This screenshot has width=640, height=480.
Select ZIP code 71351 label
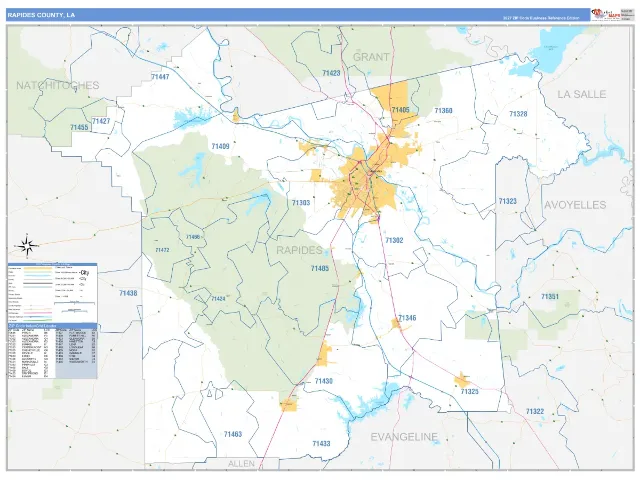(550, 297)
